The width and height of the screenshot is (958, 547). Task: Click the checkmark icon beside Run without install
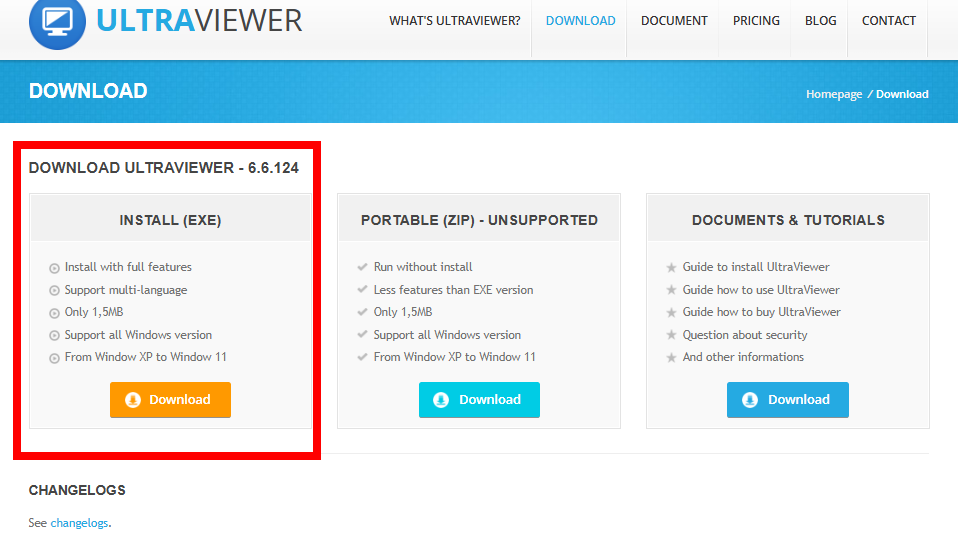click(362, 267)
